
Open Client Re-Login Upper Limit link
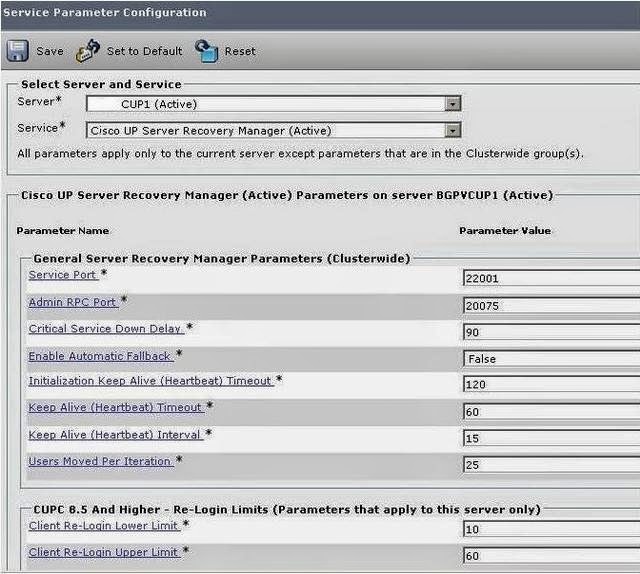[x=104, y=552]
